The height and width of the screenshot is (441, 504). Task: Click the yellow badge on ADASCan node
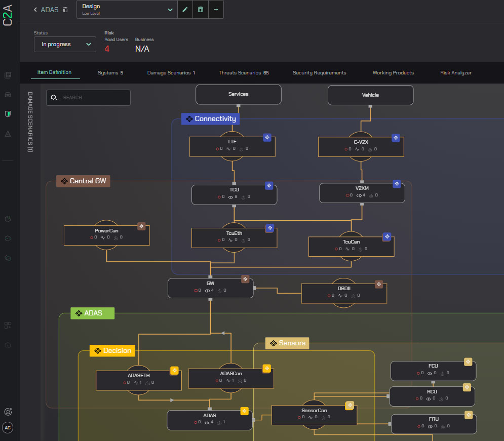[266, 369]
